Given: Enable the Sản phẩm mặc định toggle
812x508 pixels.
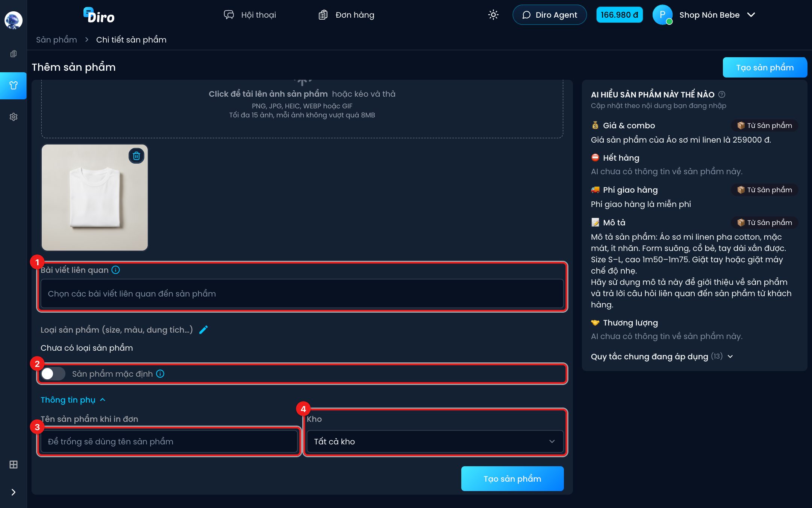Looking at the screenshot, I should coord(53,374).
